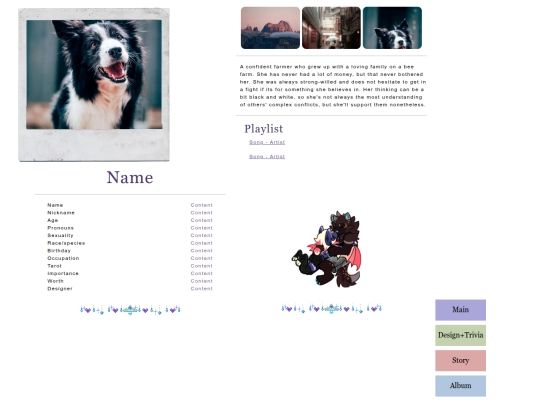Click the large Name heading

click(130, 178)
